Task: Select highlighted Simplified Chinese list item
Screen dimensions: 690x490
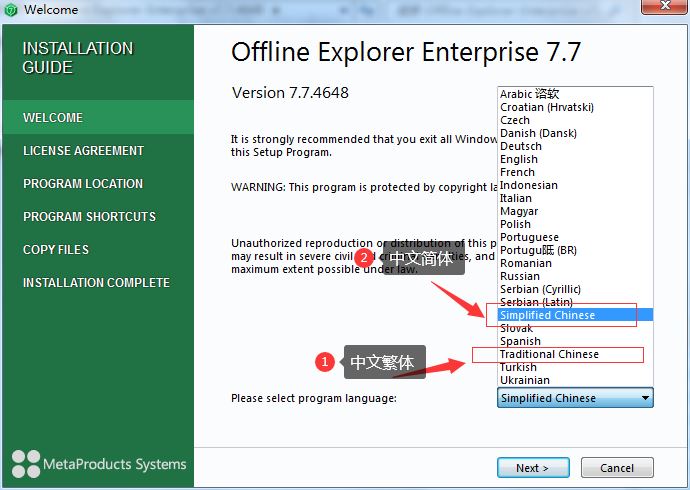Action: click(575, 315)
